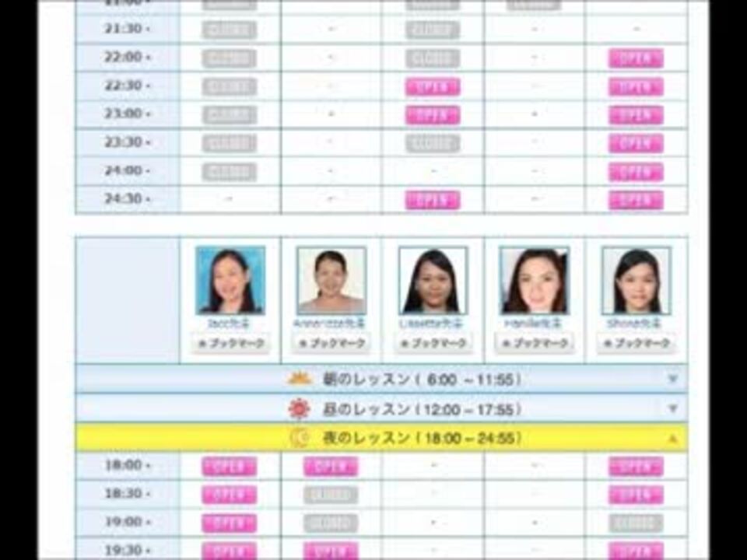Open the fourth teacher's profile photo
This screenshot has height=560, width=747.
(x=535, y=280)
